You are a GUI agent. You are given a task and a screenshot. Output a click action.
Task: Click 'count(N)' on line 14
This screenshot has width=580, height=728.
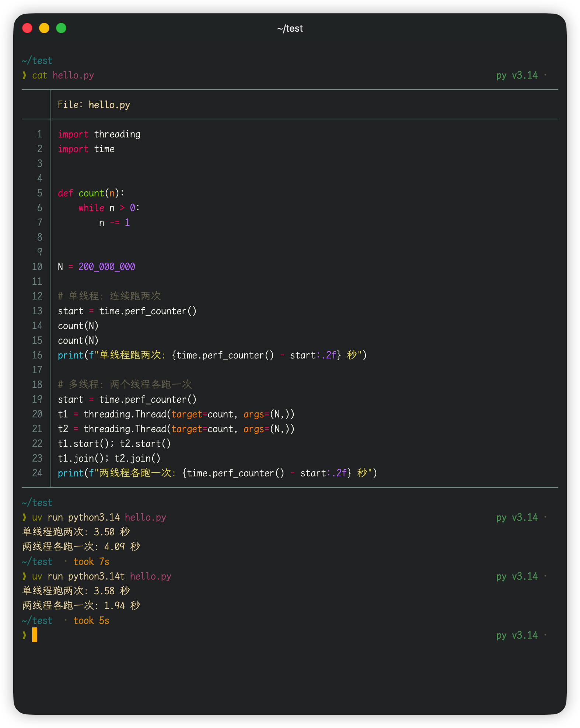(78, 326)
